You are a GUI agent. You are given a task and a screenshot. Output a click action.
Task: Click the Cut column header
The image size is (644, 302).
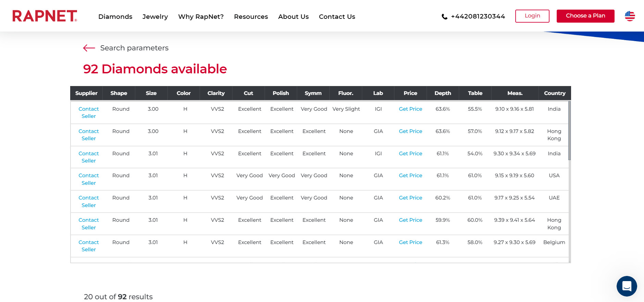tap(249, 93)
